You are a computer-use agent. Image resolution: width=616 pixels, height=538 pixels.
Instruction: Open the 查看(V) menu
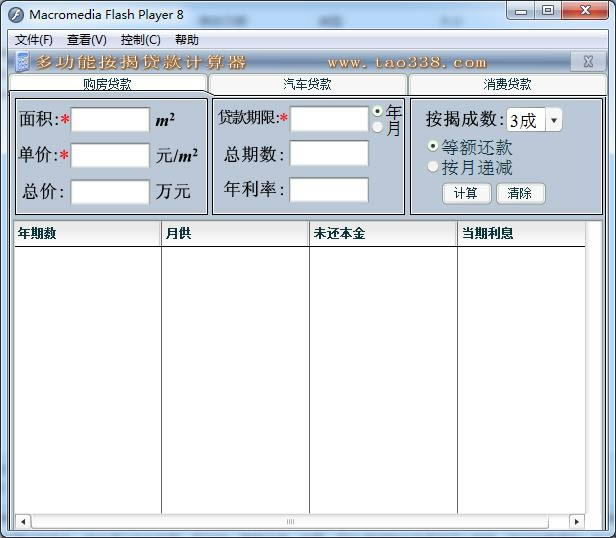tap(87, 40)
